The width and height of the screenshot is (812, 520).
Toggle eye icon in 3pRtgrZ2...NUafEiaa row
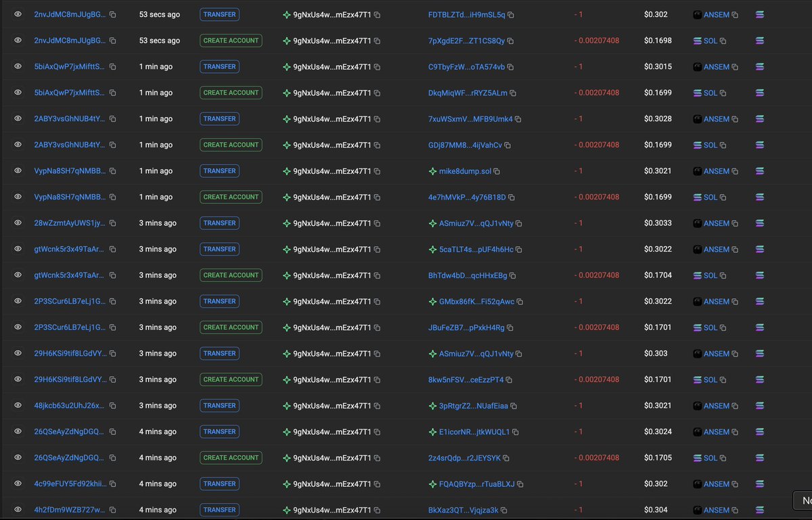tap(18, 406)
